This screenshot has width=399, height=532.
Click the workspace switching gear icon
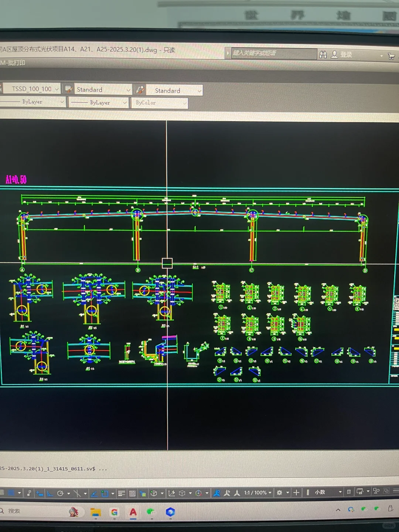(280, 492)
